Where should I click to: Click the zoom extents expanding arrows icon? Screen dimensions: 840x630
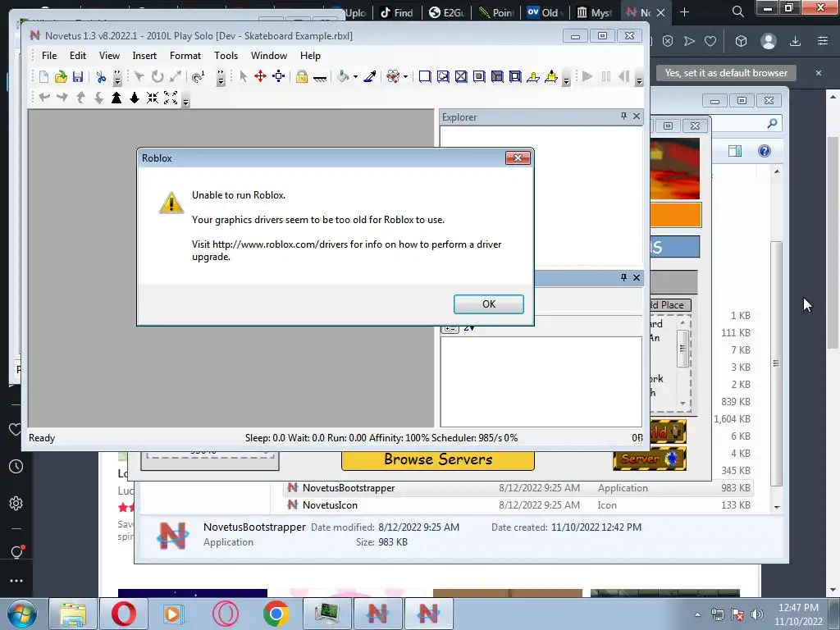click(x=171, y=98)
